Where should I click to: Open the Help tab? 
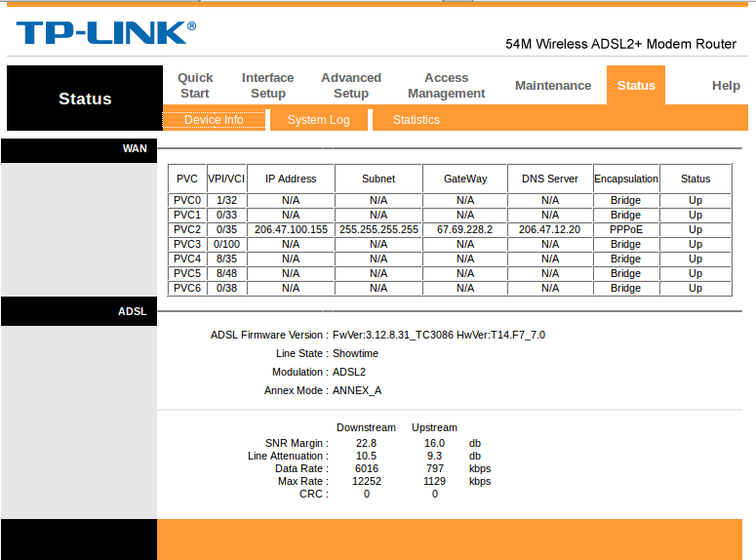tap(726, 86)
